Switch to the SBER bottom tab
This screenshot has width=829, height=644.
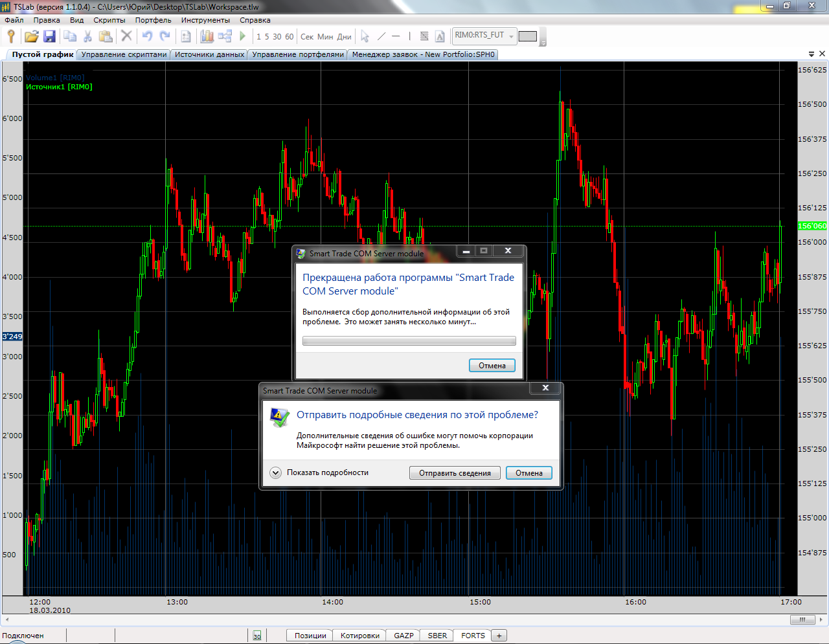(x=437, y=636)
